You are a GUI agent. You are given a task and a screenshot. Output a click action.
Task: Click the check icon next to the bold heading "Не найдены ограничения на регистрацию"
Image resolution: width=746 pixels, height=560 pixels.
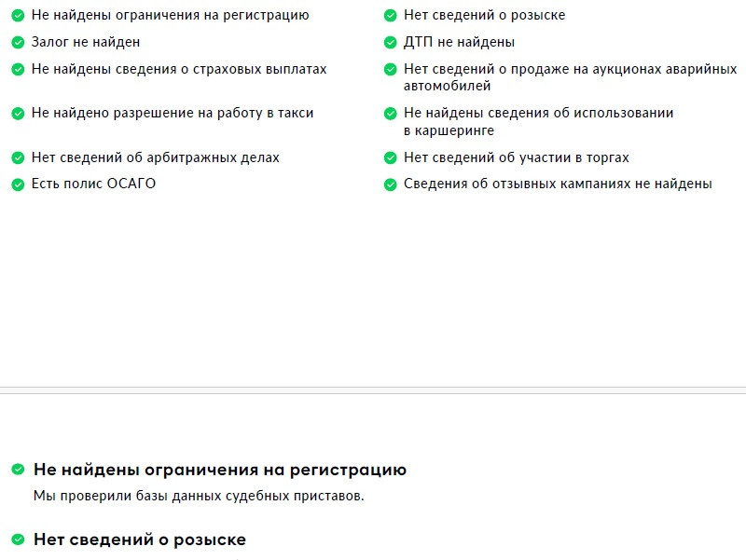(17, 470)
